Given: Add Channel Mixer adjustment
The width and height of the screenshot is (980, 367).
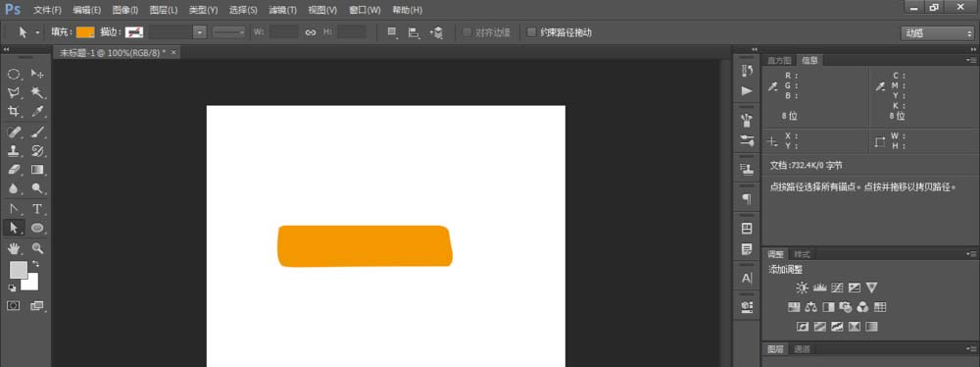Looking at the screenshot, I should (x=863, y=307).
